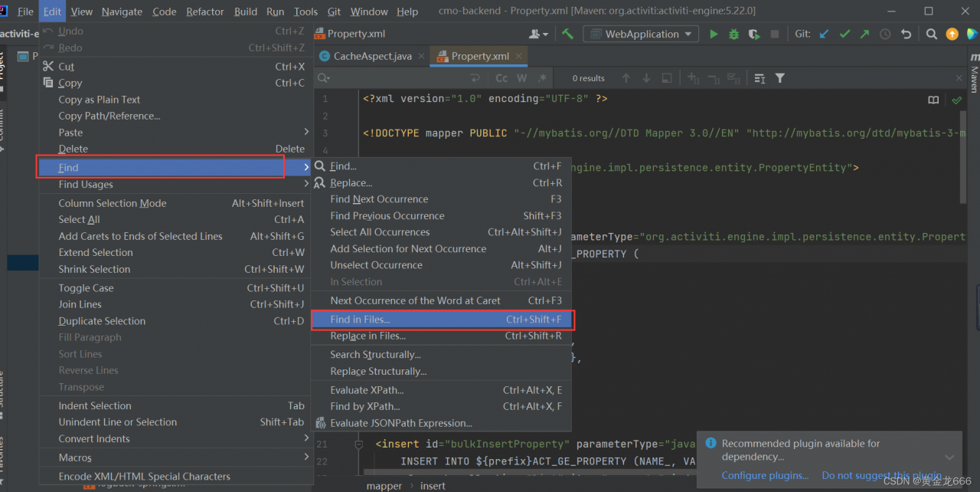Toggle Words (W) option in search bar
The height and width of the screenshot is (492, 980).
[521, 78]
